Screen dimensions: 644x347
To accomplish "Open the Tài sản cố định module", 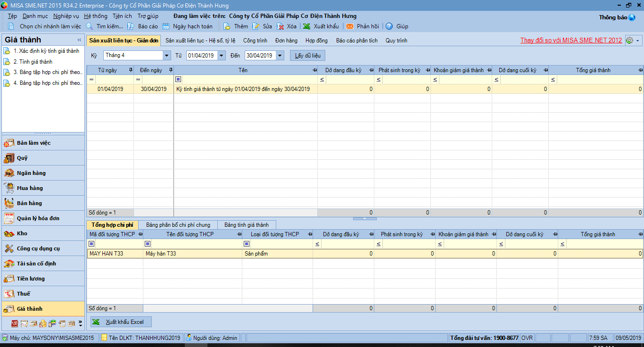I will pyautogui.click(x=43, y=264).
